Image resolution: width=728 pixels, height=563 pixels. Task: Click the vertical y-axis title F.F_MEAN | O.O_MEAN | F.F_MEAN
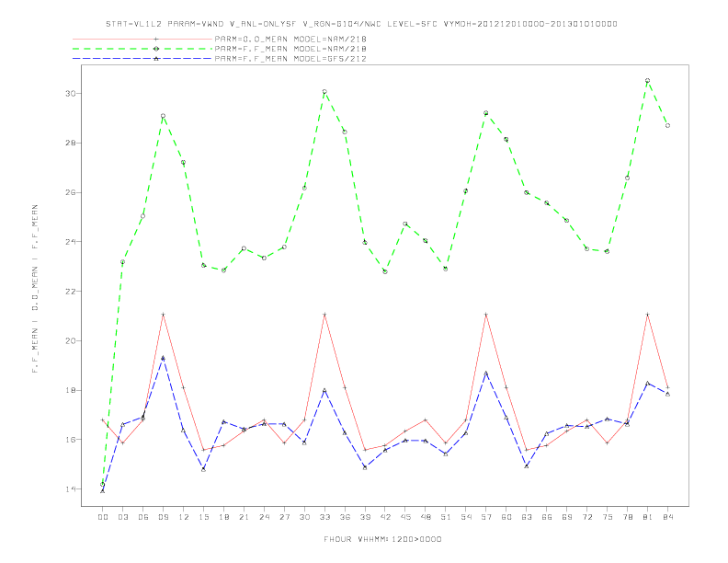(35, 289)
